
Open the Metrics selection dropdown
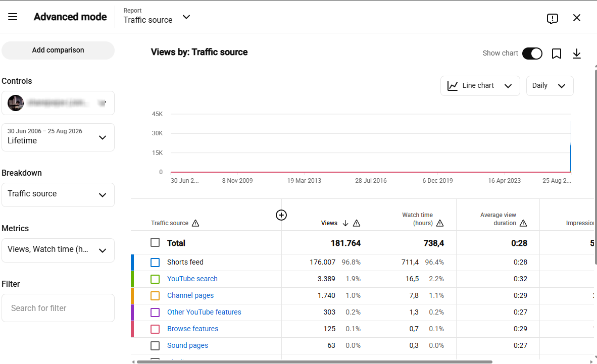tap(58, 250)
